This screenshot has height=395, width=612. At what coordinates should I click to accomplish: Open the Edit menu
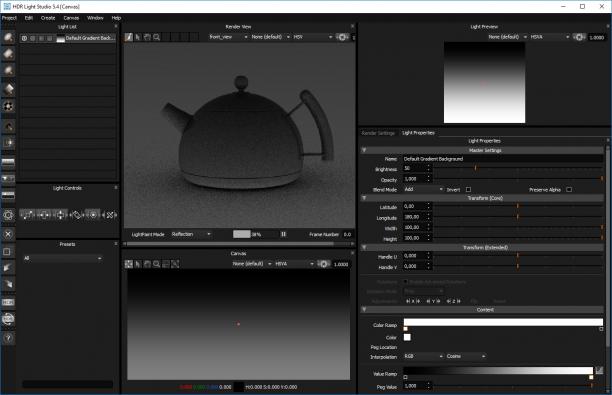tap(28, 18)
